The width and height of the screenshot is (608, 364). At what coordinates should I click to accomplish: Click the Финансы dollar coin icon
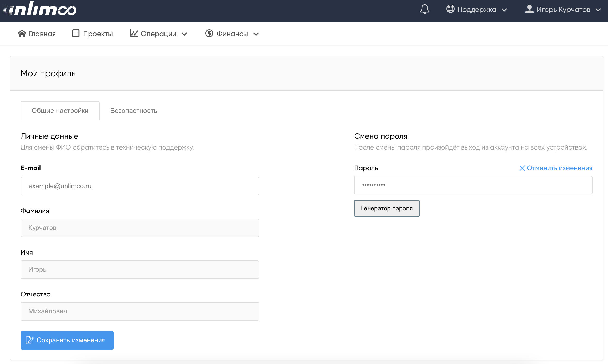pos(209,34)
